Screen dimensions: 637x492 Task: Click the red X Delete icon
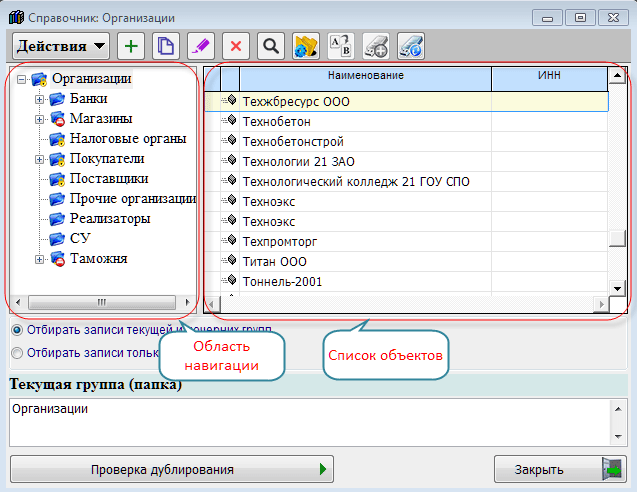click(x=236, y=46)
